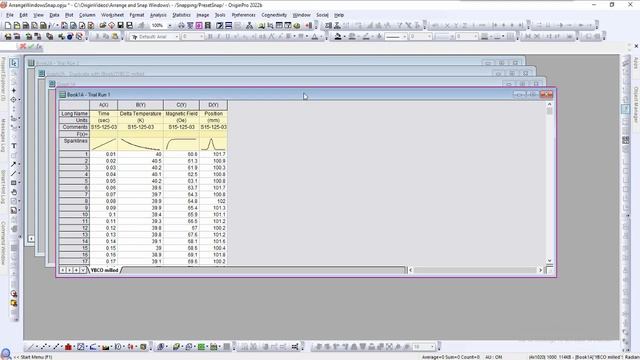The width and height of the screenshot is (640, 360).
Task: Open the font size dropdown
Action: 201,37
